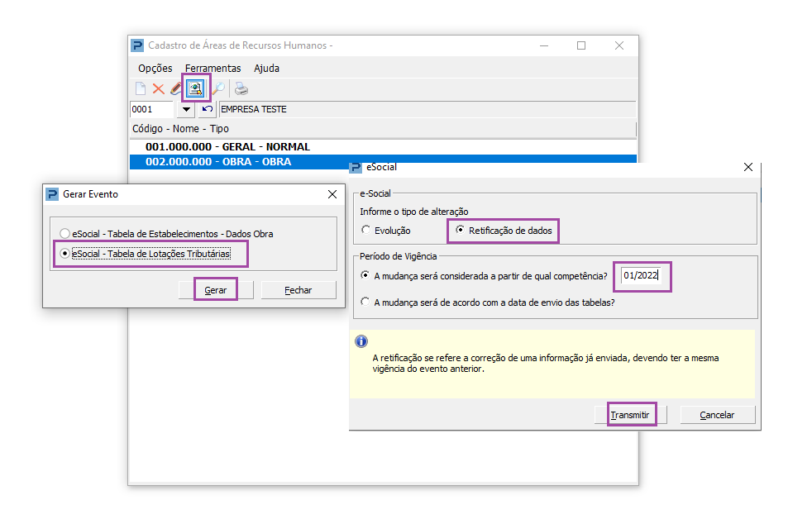This screenshot has height=524, width=812.
Task: Click the EMPRESA TESTE name field
Action: click(427, 109)
